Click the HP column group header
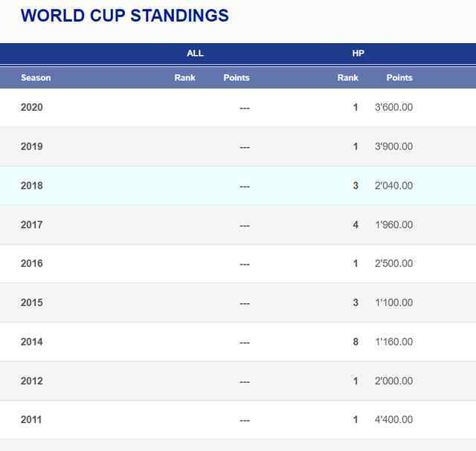Viewport: 476px width, 451px height. tap(358, 53)
